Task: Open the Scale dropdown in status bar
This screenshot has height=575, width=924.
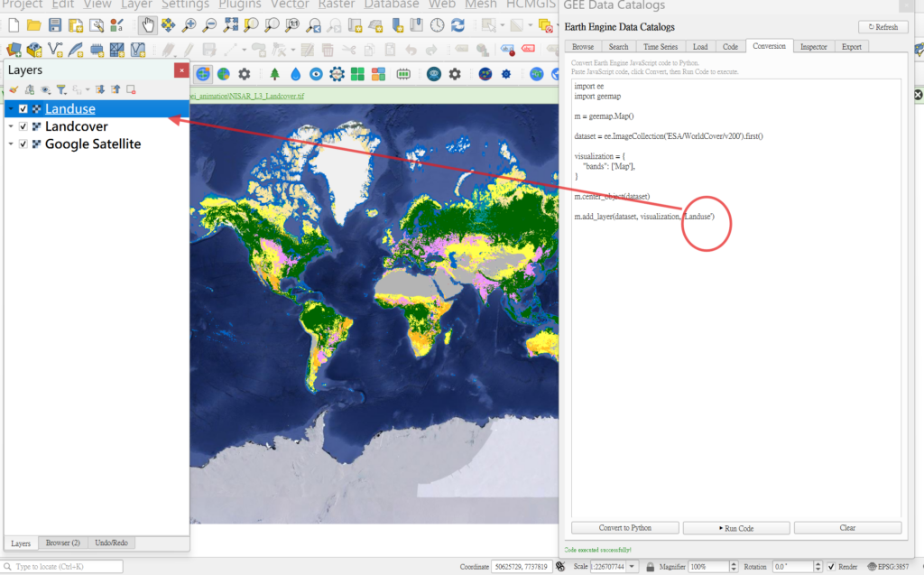Action: point(631,566)
